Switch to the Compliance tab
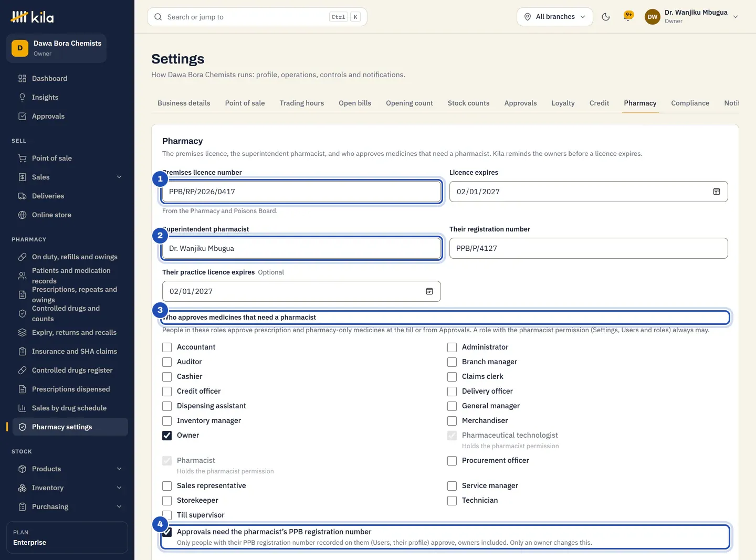Viewport: 756px width, 560px height. click(x=690, y=103)
